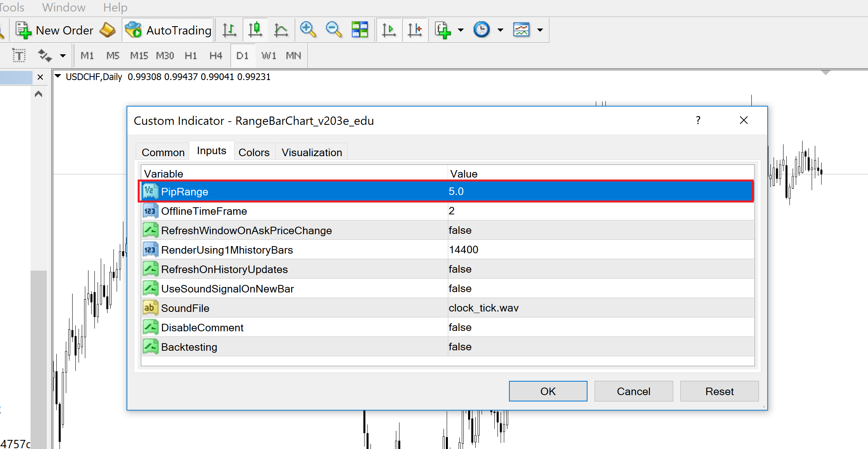Select the text label drawing tool
This screenshot has height=449, width=868.
click(19, 55)
